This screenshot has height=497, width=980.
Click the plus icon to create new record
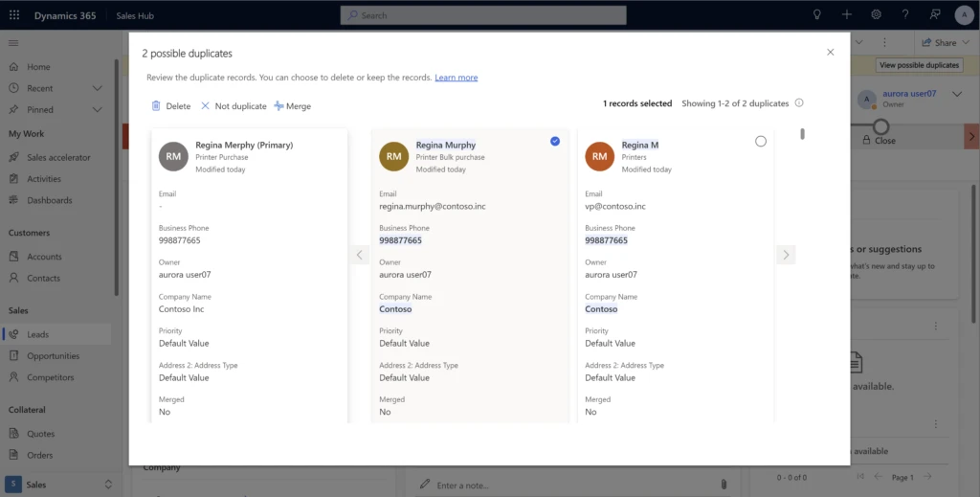[846, 15]
